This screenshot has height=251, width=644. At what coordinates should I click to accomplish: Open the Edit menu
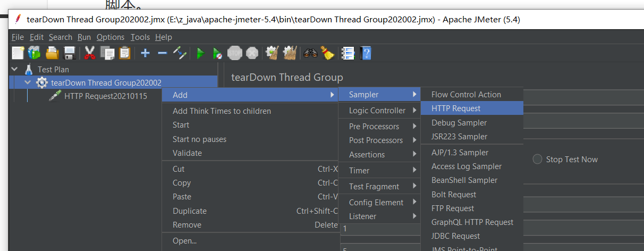point(37,37)
